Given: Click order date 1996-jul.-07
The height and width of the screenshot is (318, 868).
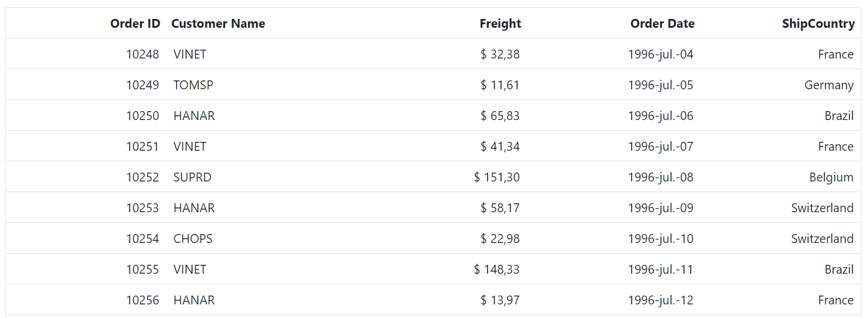Looking at the screenshot, I should (x=660, y=147).
